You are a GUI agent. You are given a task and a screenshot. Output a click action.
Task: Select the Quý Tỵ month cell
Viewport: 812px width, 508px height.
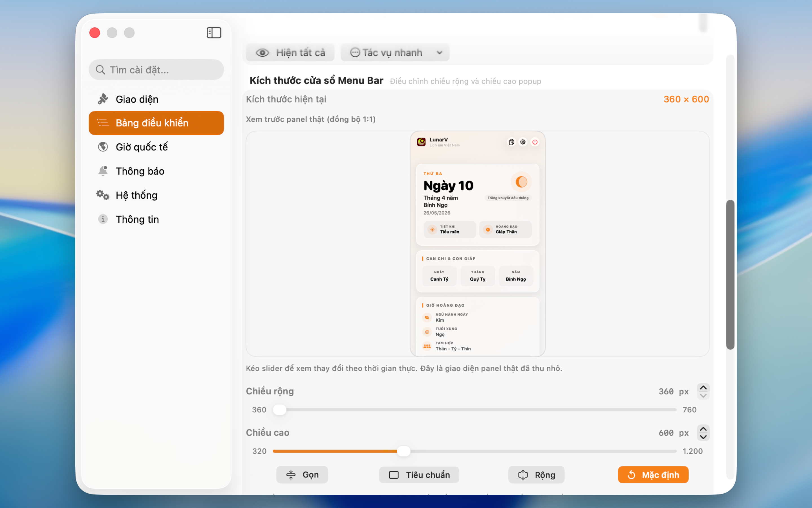477,276
